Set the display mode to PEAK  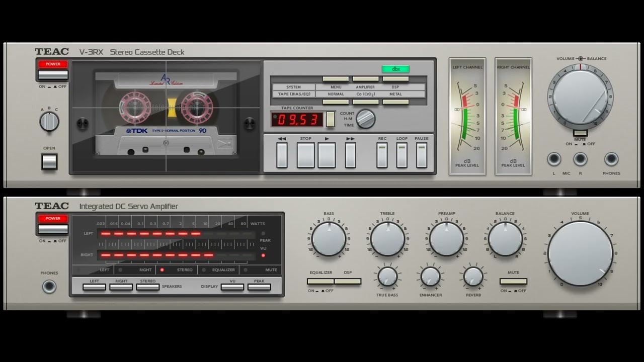pyautogui.click(x=259, y=287)
